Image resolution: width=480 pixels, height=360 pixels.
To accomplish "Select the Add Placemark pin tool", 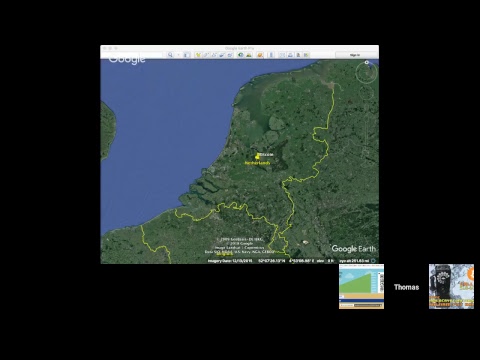I will [198, 55].
